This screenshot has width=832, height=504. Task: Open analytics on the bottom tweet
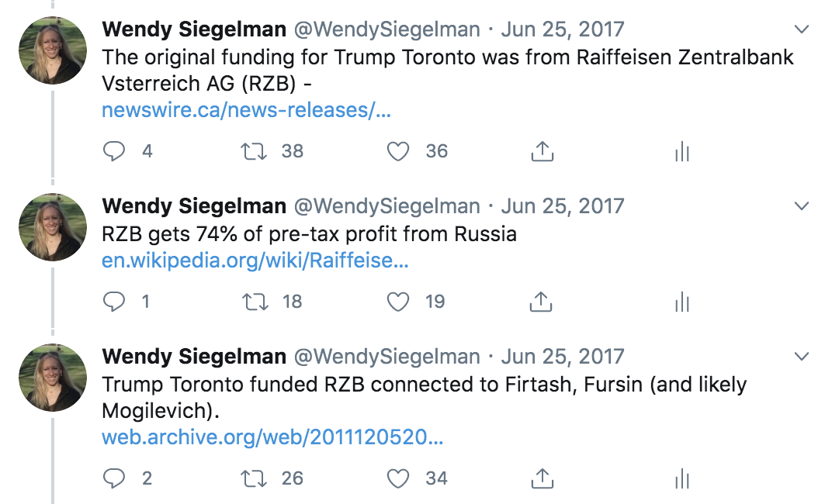681,479
